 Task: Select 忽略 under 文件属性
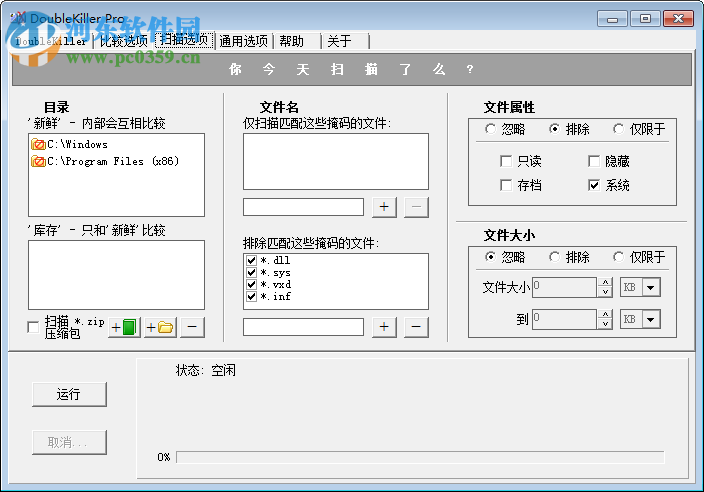click(490, 129)
